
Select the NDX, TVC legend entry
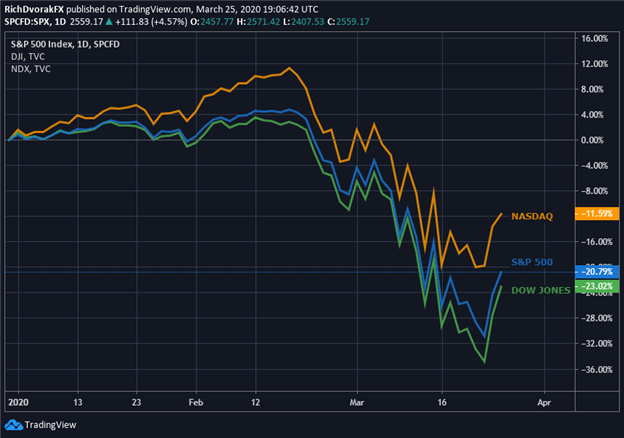(31, 69)
